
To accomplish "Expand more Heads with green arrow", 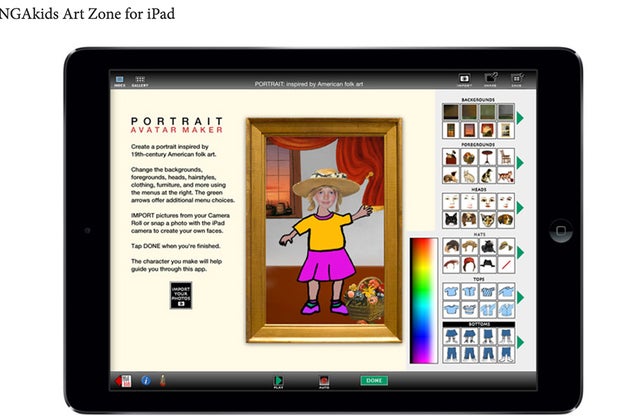I will pyautogui.click(x=520, y=208).
